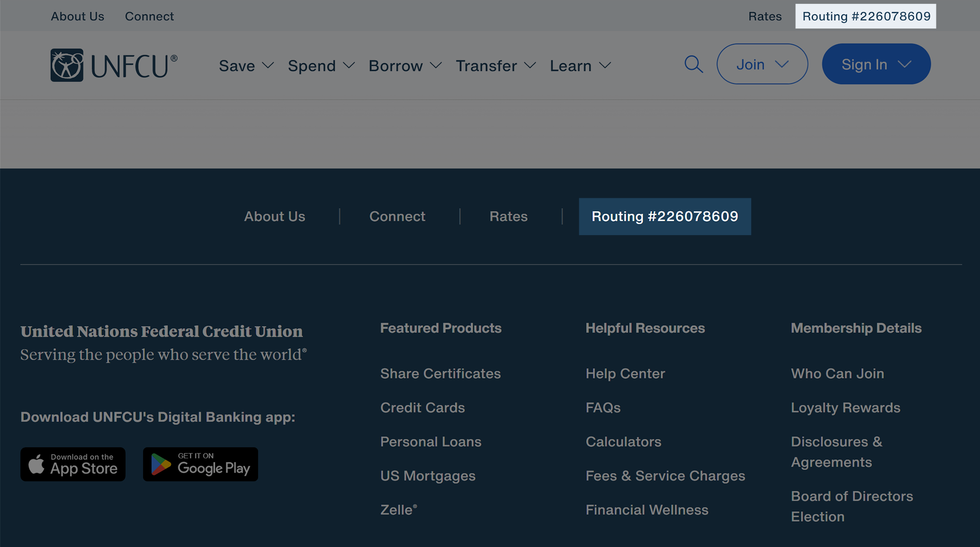The height and width of the screenshot is (547, 980).
Task: Open Connect in the top bar
Action: [149, 16]
